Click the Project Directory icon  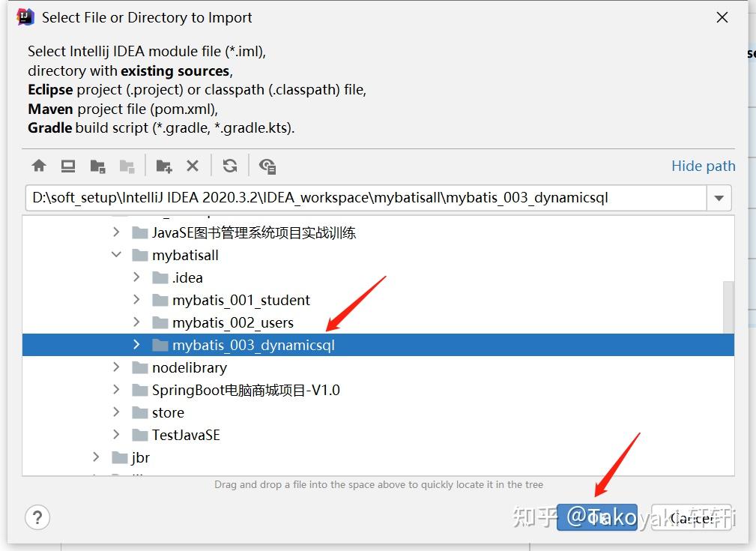(98, 166)
